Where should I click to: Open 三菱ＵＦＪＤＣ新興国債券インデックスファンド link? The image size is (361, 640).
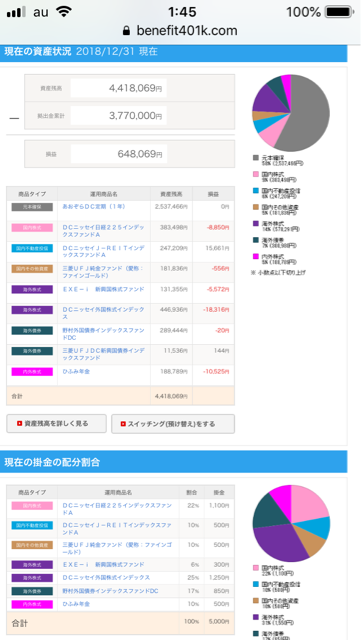pyautogui.click(x=103, y=354)
